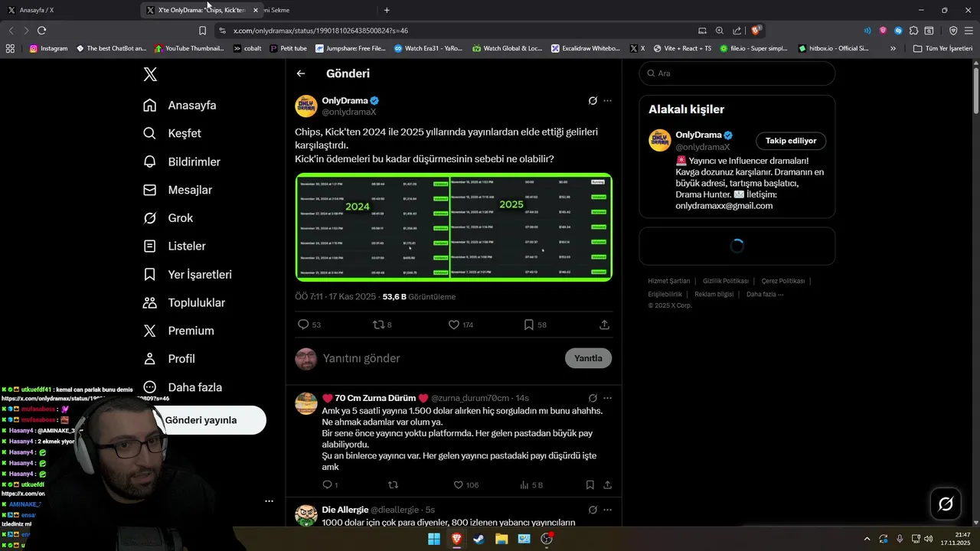
Task: Click Grok icon on Zurna Dürüm reply
Action: [593, 398]
